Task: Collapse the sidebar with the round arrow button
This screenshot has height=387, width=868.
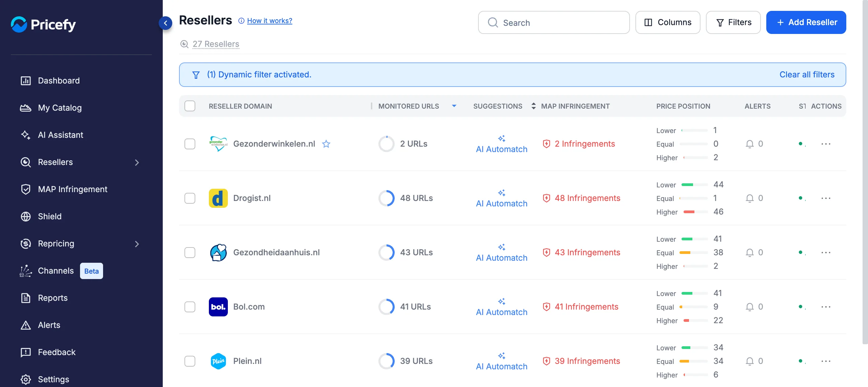Action: click(165, 23)
